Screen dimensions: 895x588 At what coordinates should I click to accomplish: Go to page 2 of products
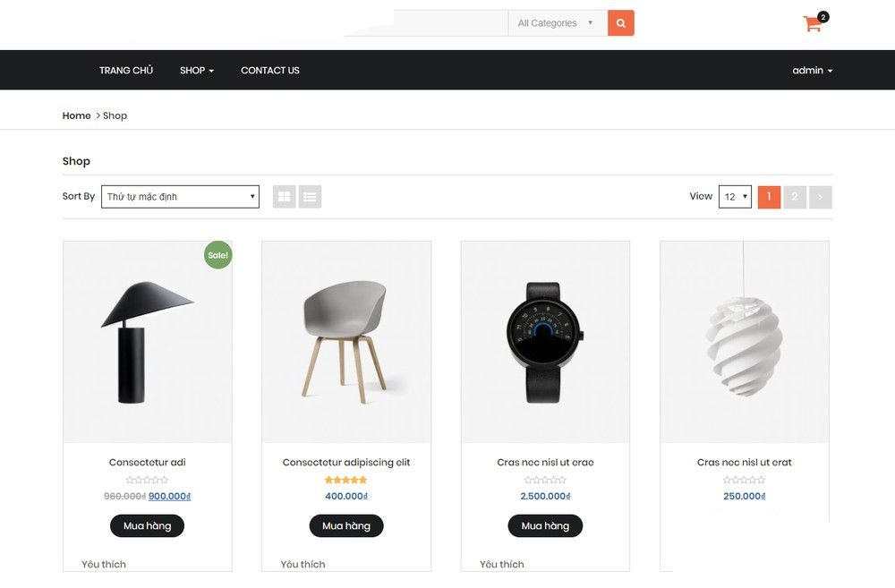coord(794,197)
